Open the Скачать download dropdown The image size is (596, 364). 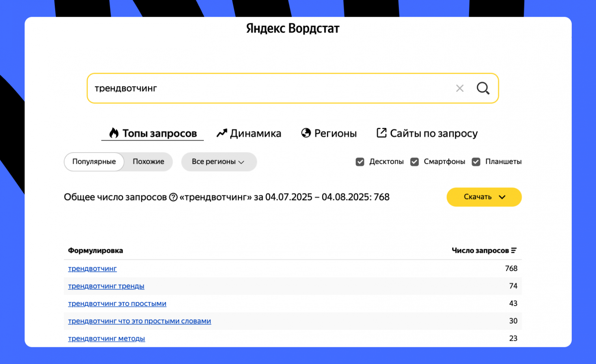point(484,197)
